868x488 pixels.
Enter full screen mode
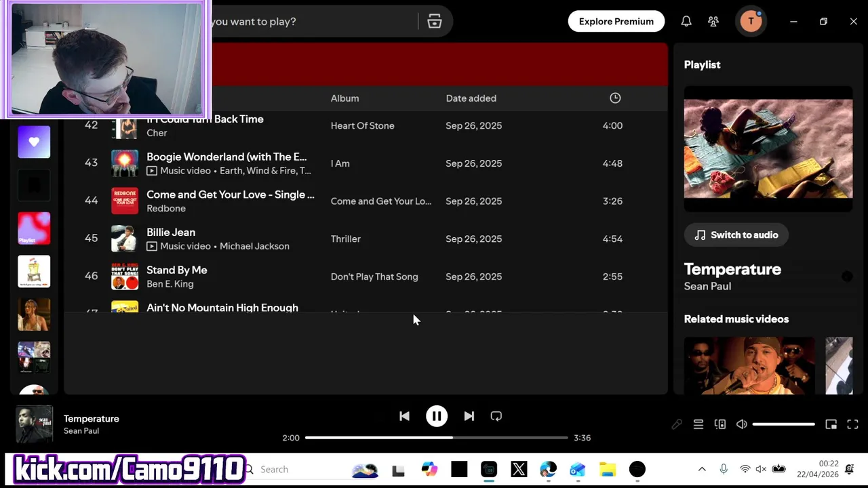pos(853,424)
